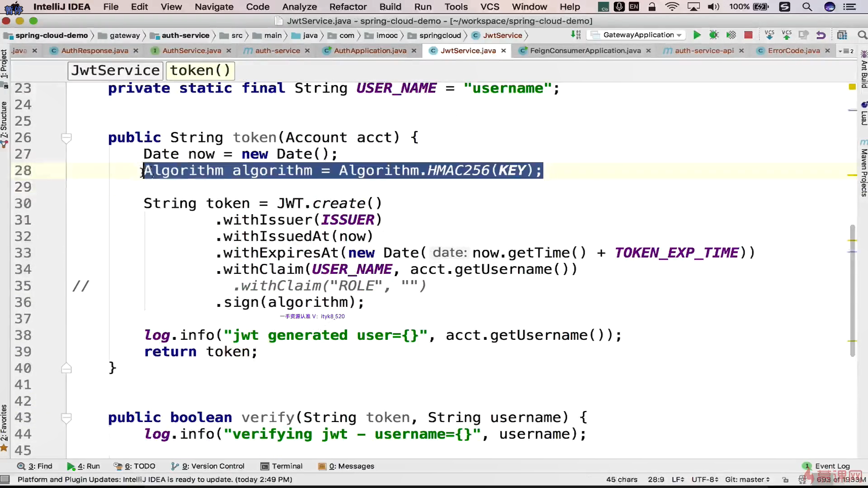Open Project Structure icon in toolbar
868x488 pixels.
coord(842,35)
